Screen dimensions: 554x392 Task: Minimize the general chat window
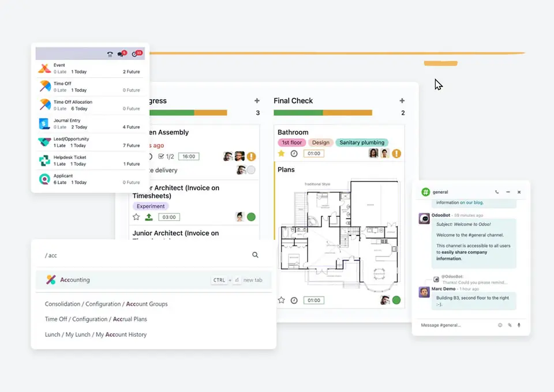click(x=508, y=192)
